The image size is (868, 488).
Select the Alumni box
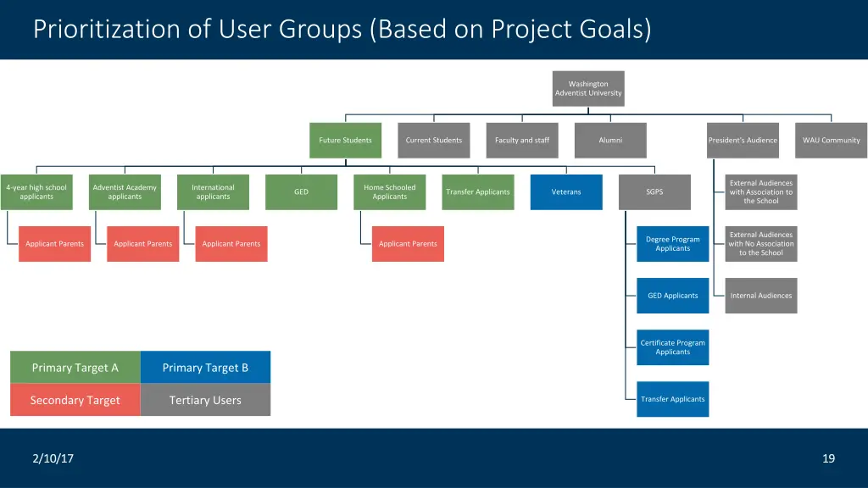click(610, 140)
